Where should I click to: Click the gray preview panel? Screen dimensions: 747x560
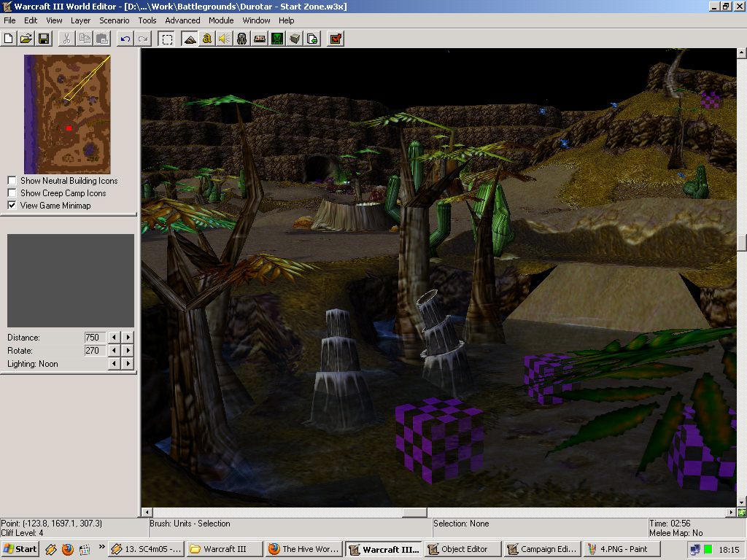(71, 281)
